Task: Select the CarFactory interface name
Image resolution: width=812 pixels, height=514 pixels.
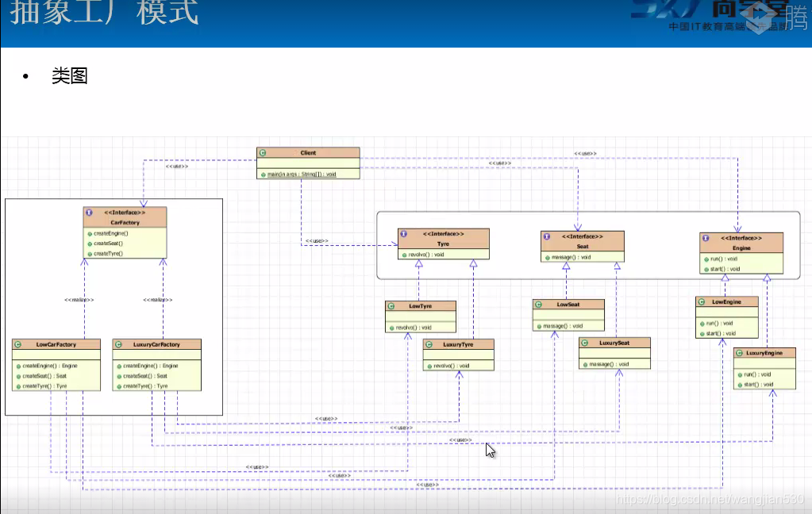Action: tap(125, 223)
